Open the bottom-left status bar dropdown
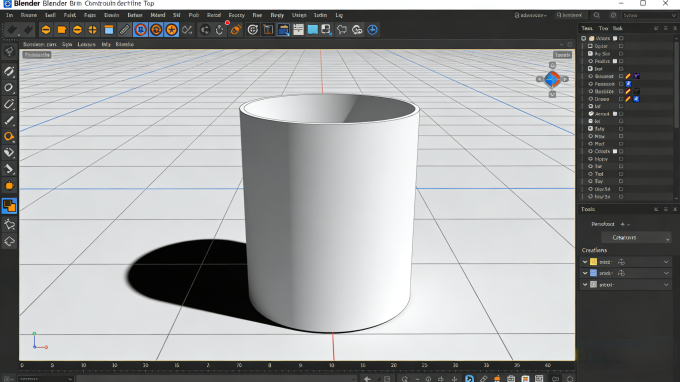 [45, 379]
